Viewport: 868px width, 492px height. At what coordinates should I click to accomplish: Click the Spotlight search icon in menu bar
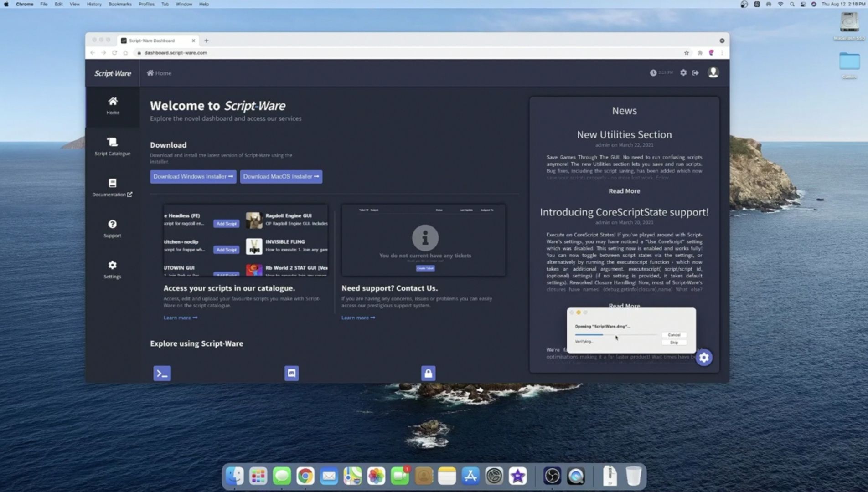click(x=792, y=4)
